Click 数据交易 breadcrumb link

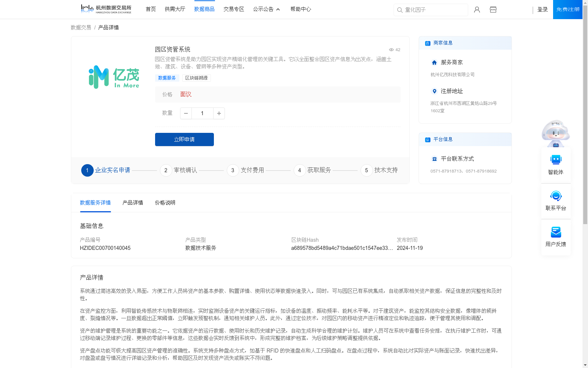click(x=81, y=28)
